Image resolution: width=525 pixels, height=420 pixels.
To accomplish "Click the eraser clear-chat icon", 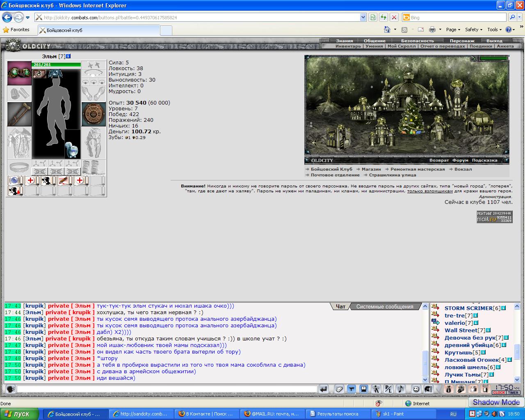I will [x=339, y=389].
